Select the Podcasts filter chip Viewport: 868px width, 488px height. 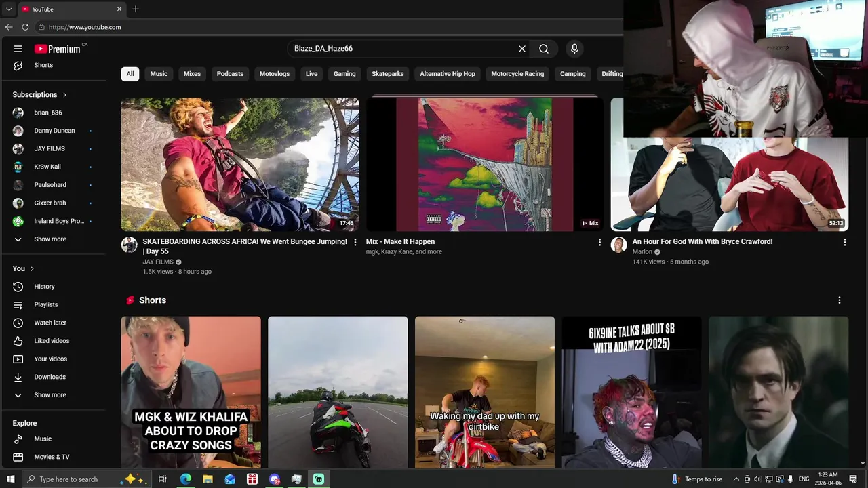[230, 74]
